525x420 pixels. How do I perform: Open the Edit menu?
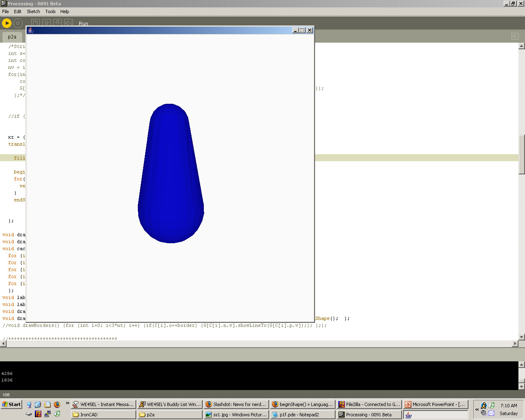tap(18, 11)
